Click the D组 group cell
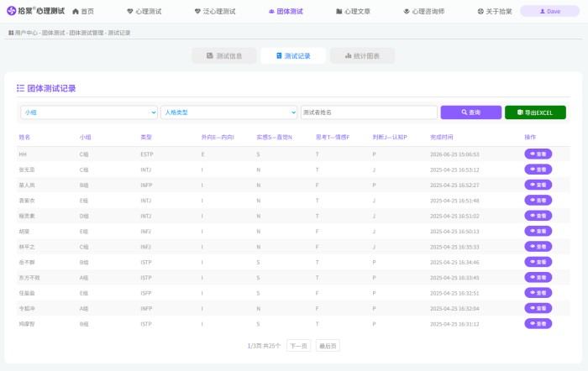Screen dimensions: 588x371 click(84, 216)
